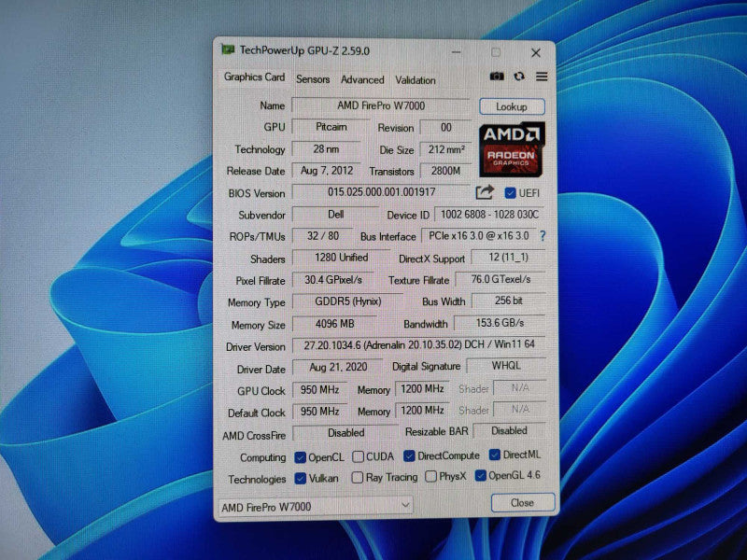Click the GPU-Z title bar app icon
Viewport: 747px width, 560px height.
coord(228,49)
